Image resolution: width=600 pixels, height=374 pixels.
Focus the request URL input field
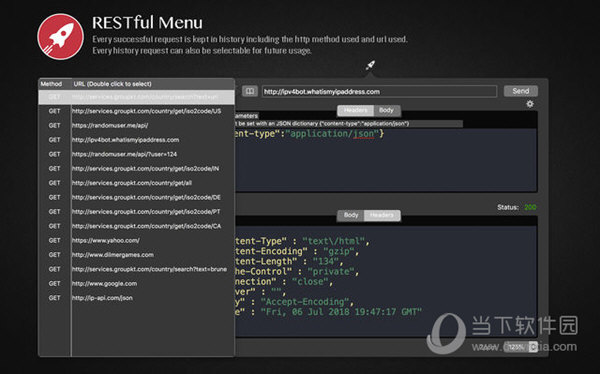tap(380, 91)
